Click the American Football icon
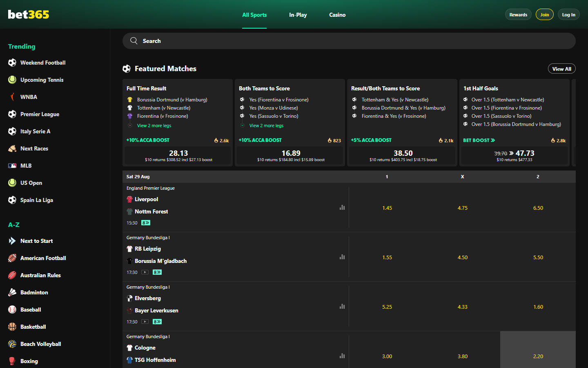This screenshot has height=368, width=588. point(12,258)
